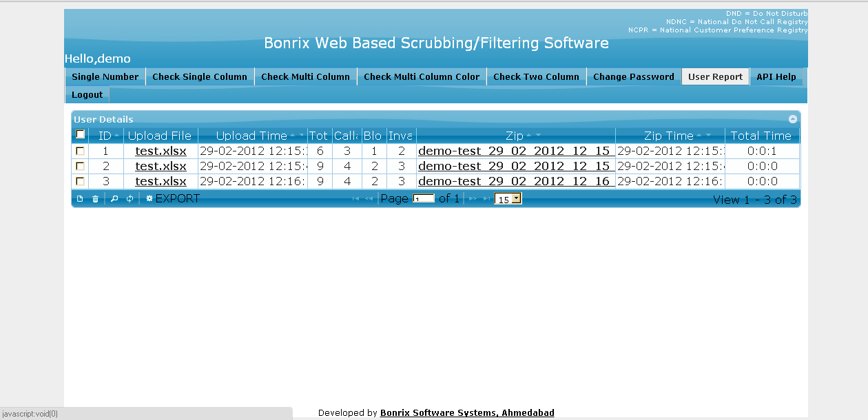This screenshot has height=420, width=868.
Task: Click the search magnifier icon in grid footer
Action: pyautogui.click(x=114, y=199)
